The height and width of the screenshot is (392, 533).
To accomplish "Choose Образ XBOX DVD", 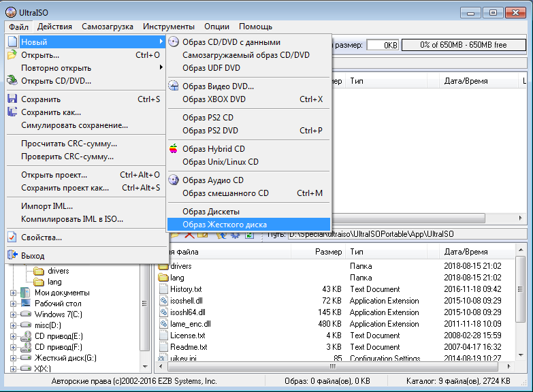I will coord(249,99).
